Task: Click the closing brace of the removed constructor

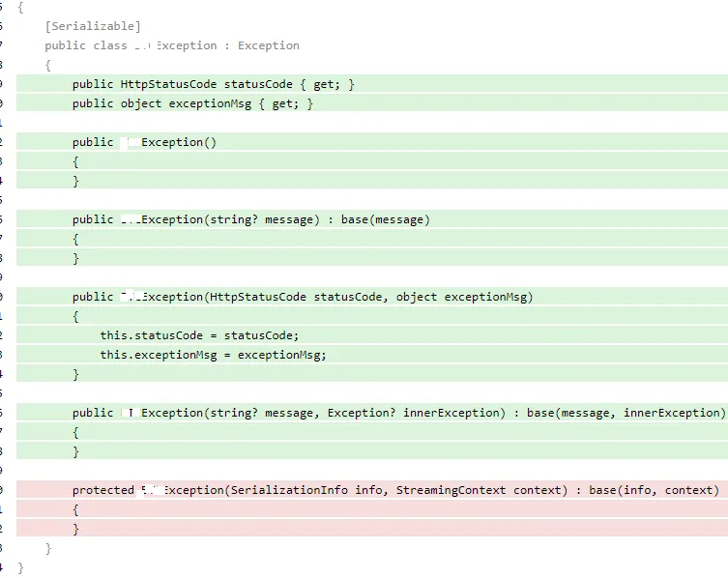Action: coord(75,529)
